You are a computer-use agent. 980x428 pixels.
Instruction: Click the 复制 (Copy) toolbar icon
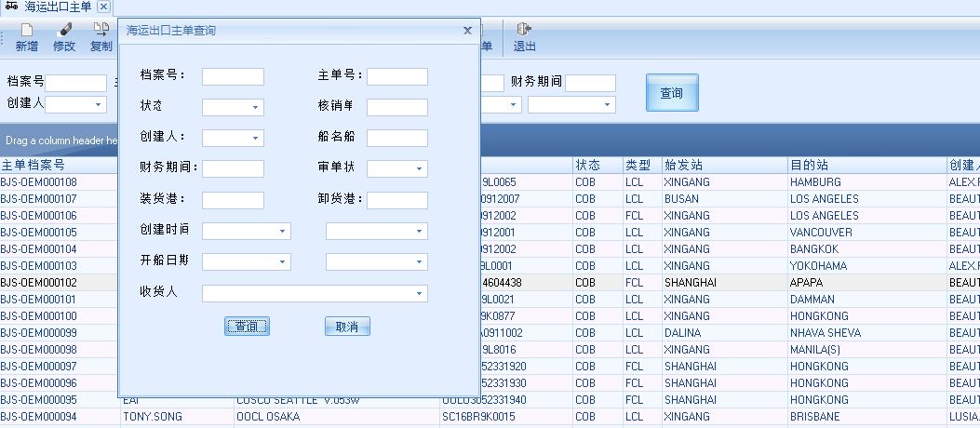(x=101, y=37)
